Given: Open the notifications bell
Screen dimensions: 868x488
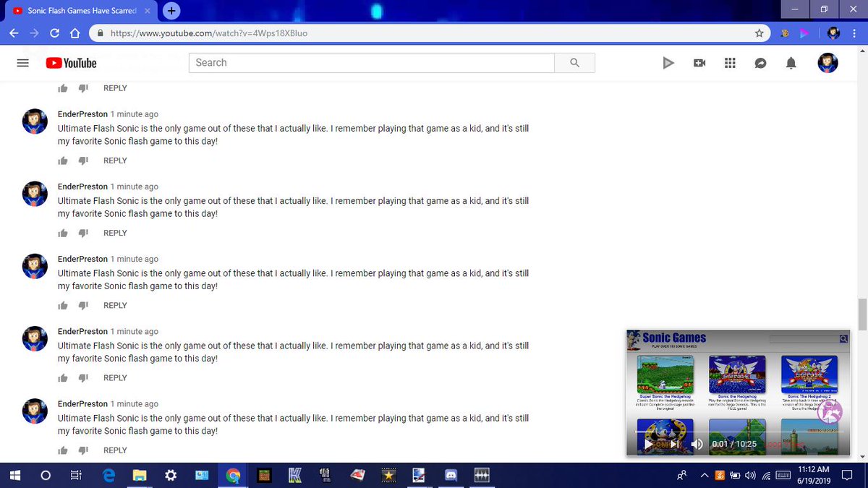Looking at the screenshot, I should point(791,63).
